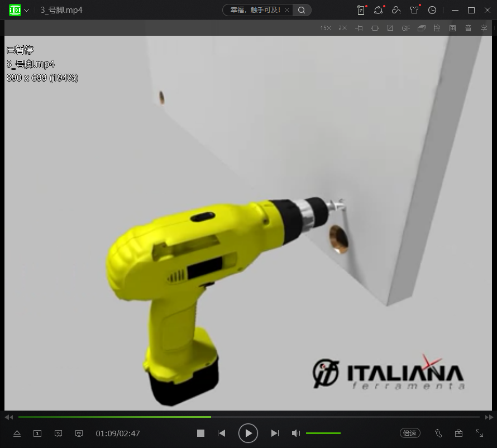Go to the previous video

pos(221,433)
